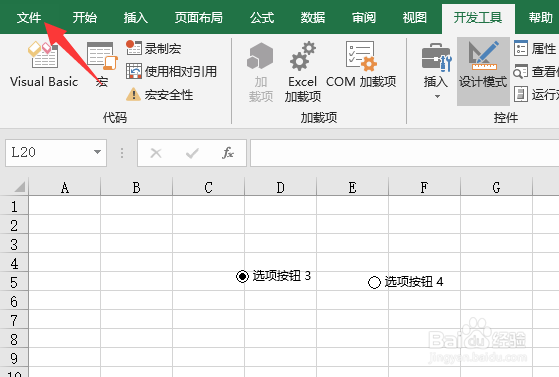Open the insert function fx button

[x=228, y=153]
